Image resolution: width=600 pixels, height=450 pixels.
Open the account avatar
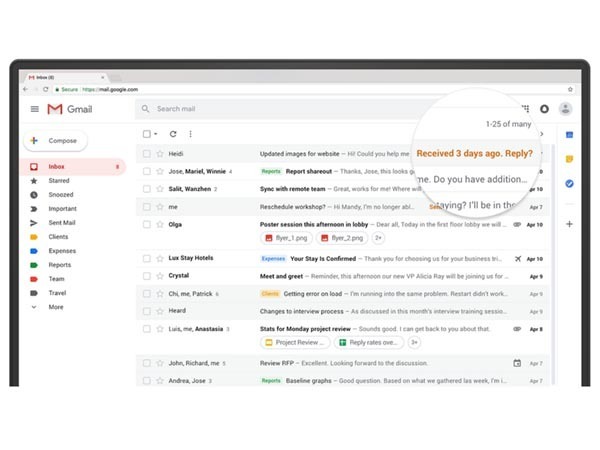(x=566, y=109)
